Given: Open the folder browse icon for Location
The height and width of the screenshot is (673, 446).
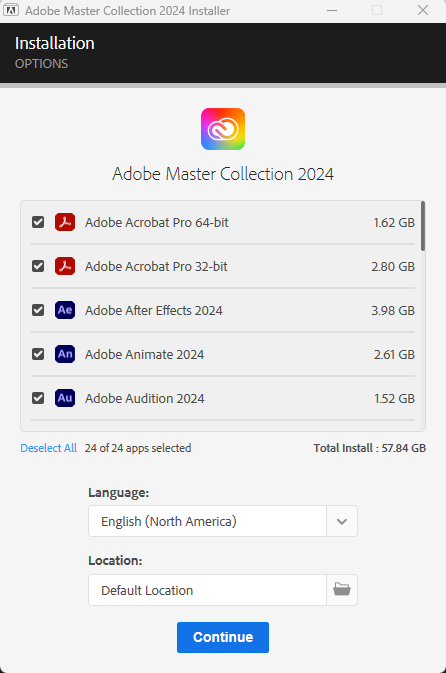Looking at the screenshot, I should pyautogui.click(x=342, y=590).
